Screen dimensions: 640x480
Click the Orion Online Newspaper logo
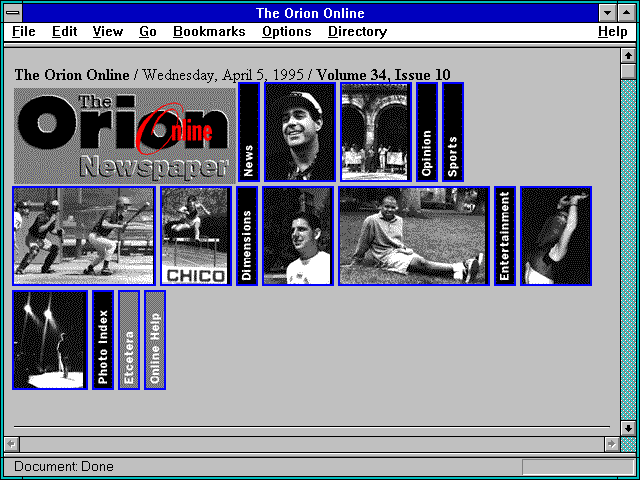(x=124, y=136)
